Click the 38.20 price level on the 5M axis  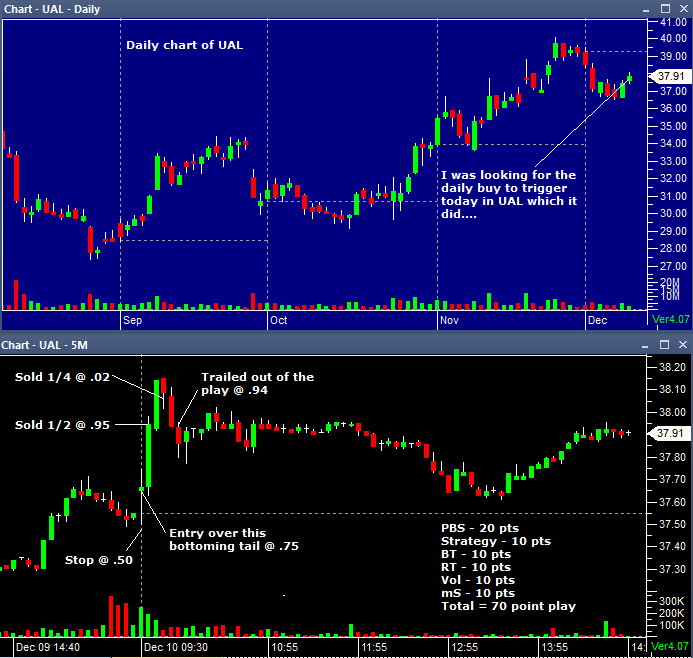pos(672,367)
